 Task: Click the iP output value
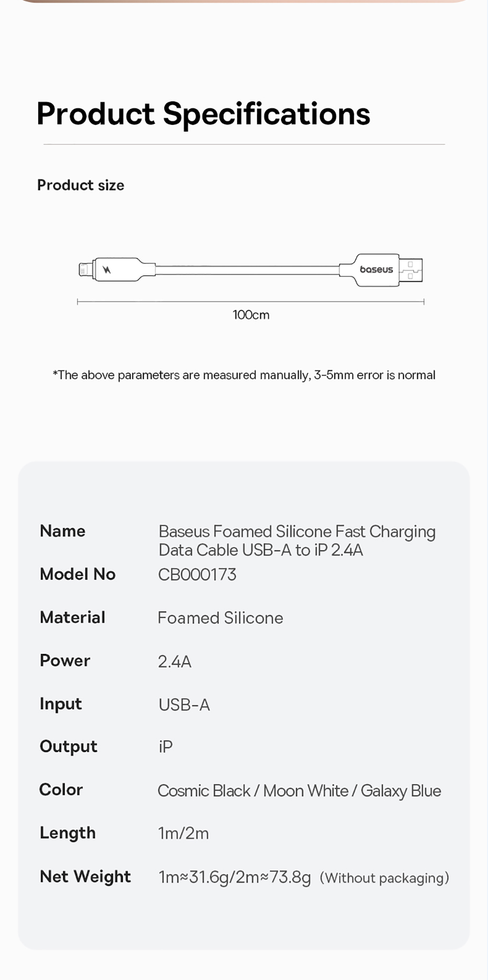(166, 747)
